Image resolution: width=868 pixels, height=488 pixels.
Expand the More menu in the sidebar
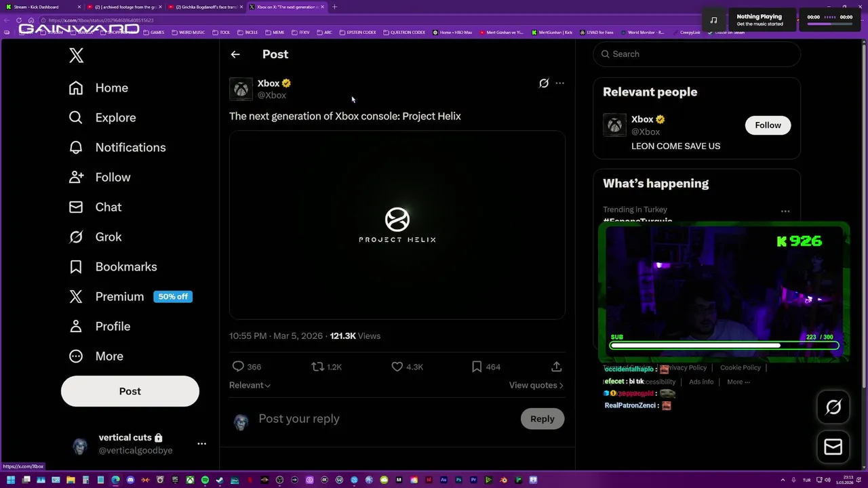click(x=96, y=357)
